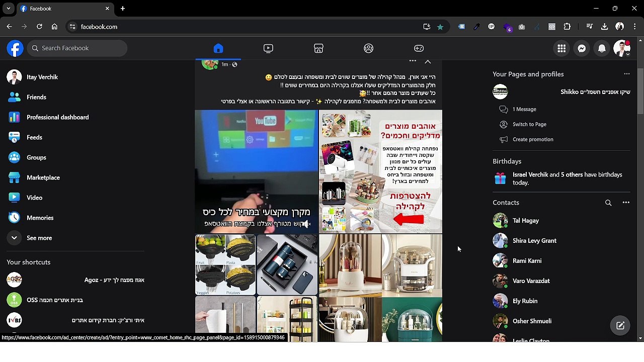The width and height of the screenshot is (644, 362).
Task: Expand See more in left sidebar
Action: pyautogui.click(x=75, y=238)
